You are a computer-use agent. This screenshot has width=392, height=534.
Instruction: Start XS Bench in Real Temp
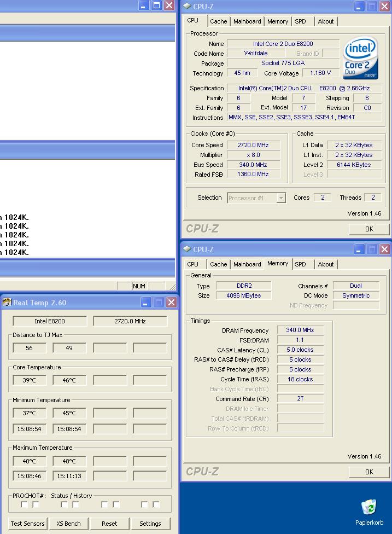coord(68,524)
